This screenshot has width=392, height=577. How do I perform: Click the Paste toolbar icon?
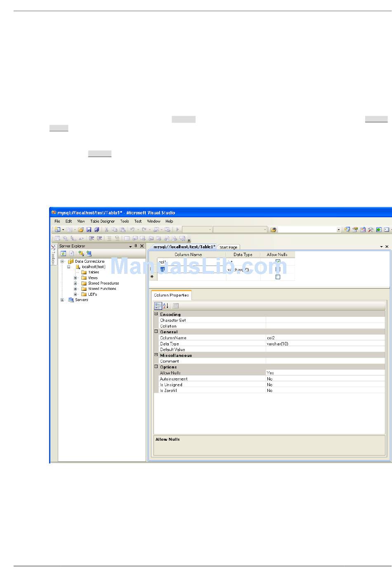(x=123, y=230)
